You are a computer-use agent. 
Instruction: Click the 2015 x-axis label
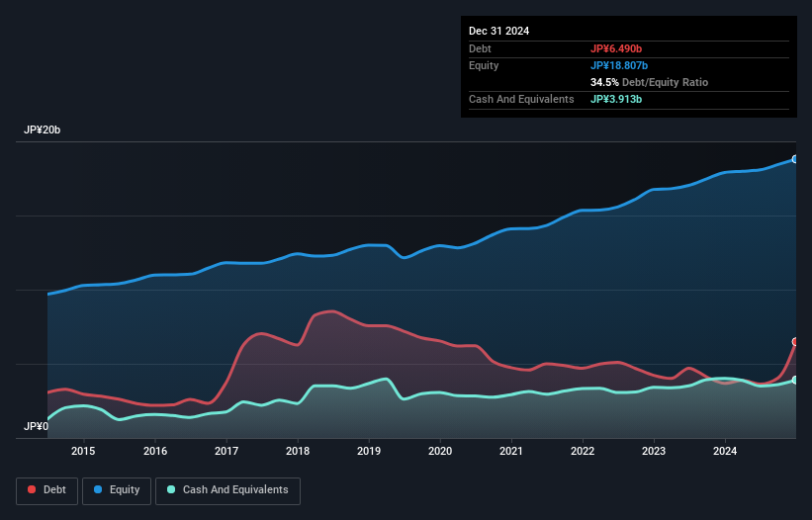pyautogui.click(x=83, y=451)
